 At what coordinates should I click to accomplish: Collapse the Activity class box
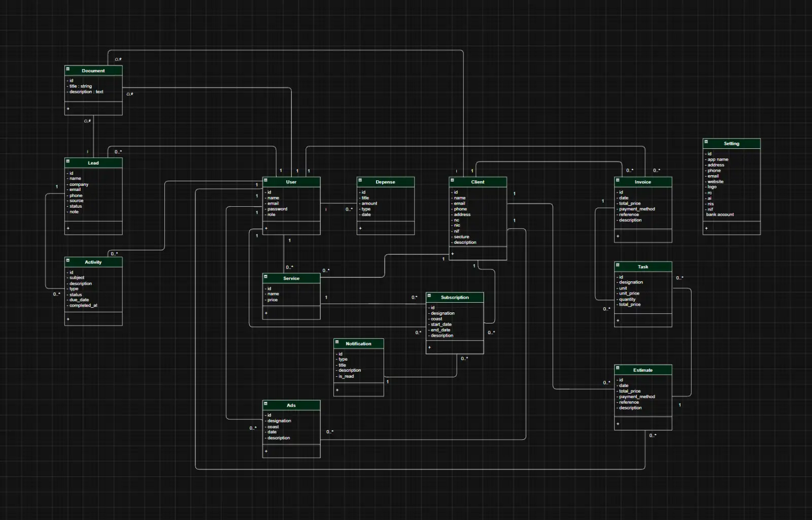(67, 260)
